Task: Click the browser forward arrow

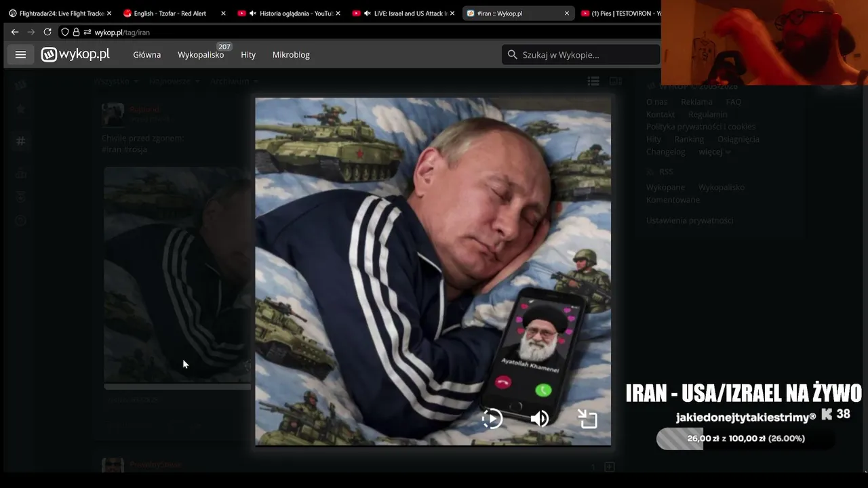Action: [31, 32]
